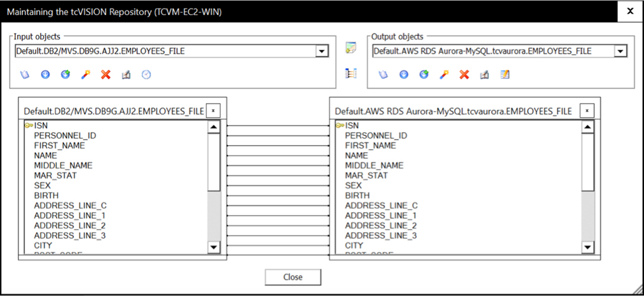Image resolution: width=644 pixels, height=296 pixels.
Task: Click the down arrow of DB2 table scrollbar
Action: pyautogui.click(x=214, y=247)
